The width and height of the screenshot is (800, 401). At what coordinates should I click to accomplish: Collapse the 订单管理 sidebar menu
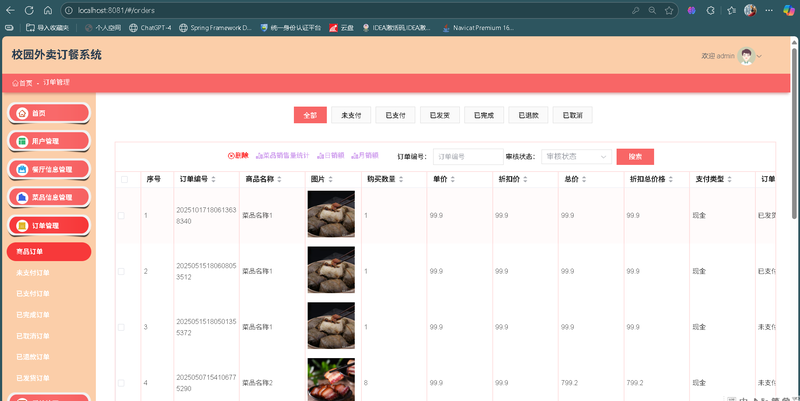pyautogui.click(x=48, y=225)
